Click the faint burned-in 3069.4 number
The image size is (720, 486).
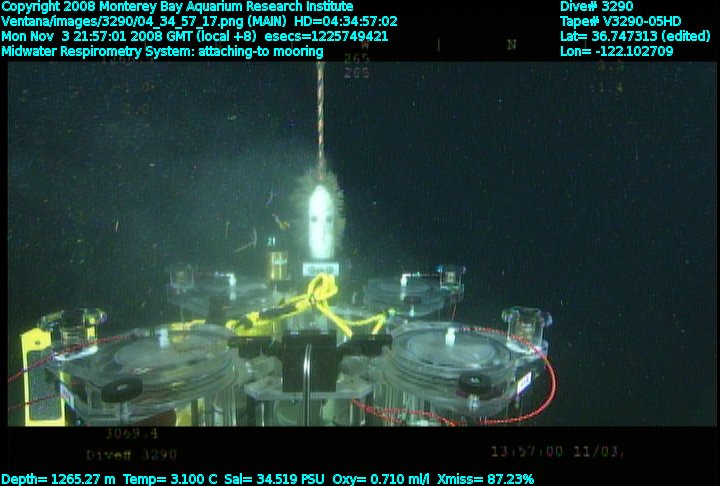131,433
